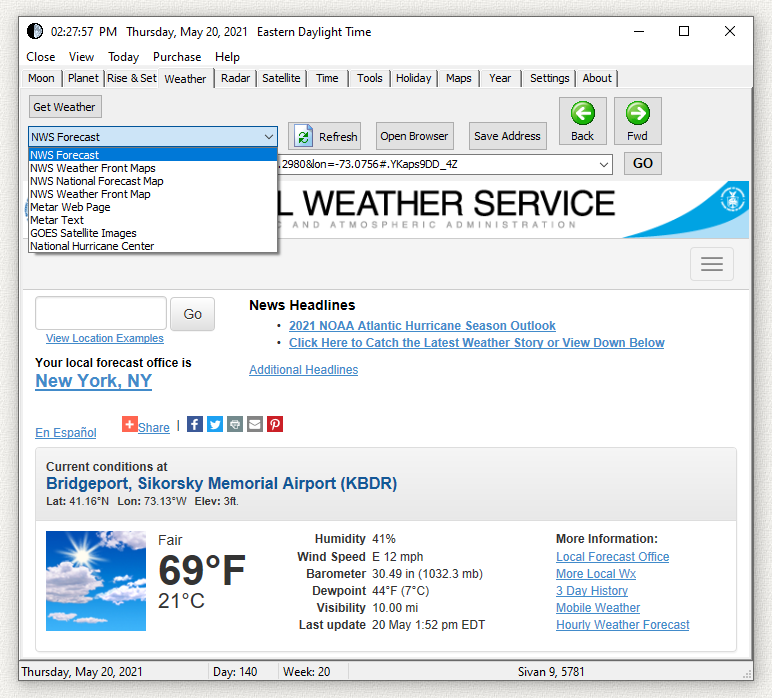Click the Save Address button
The height and width of the screenshot is (698, 772).
click(508, 136)
